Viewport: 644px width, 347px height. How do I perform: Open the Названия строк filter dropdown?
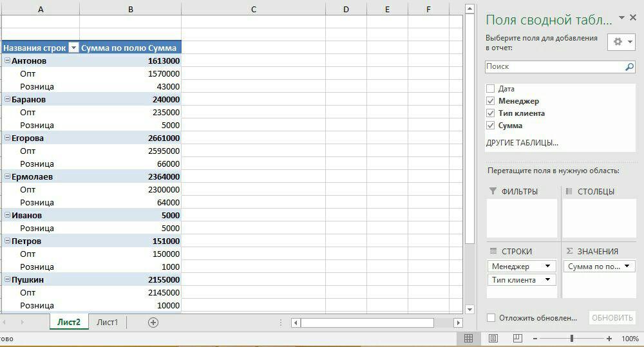pyautogui.click(x=73, y=48)
